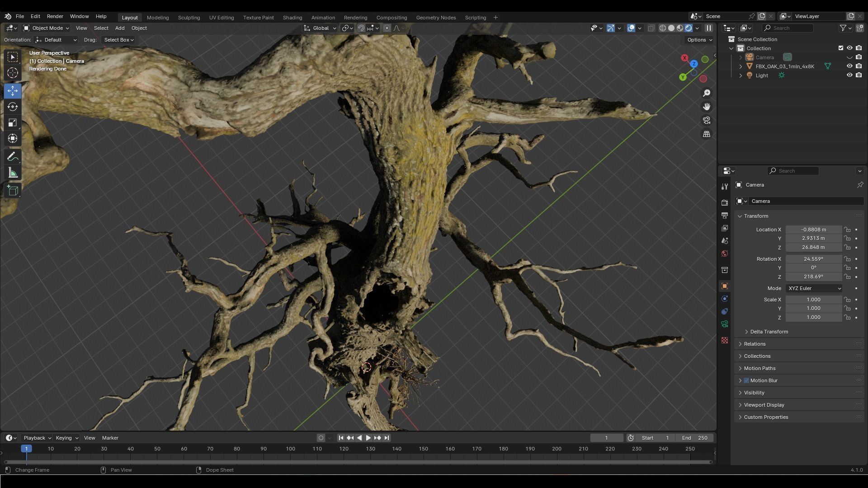Open the Tool properties tab

coord(725,186)
